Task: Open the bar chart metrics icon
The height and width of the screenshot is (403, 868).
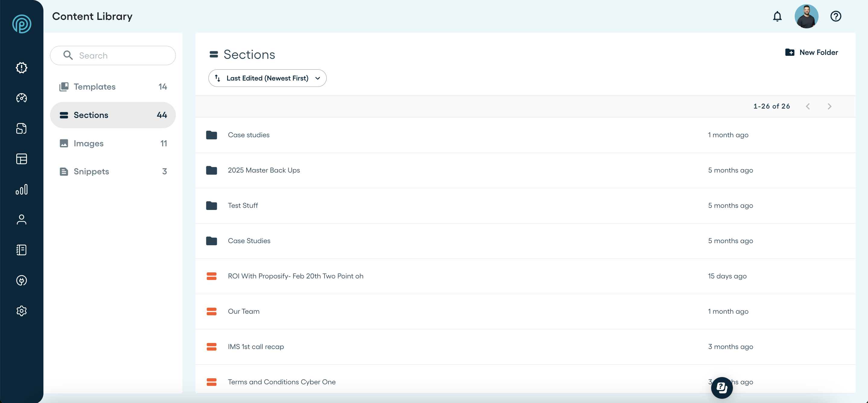Action: tap(22, 189)
